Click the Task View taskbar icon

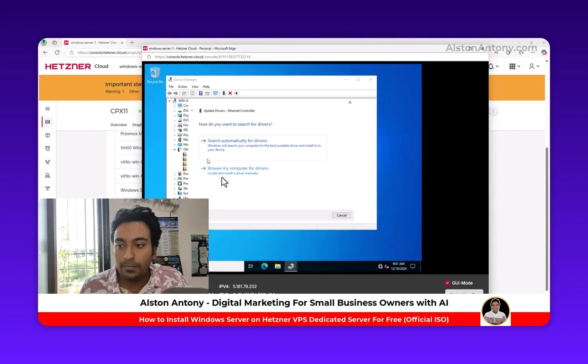251,266
